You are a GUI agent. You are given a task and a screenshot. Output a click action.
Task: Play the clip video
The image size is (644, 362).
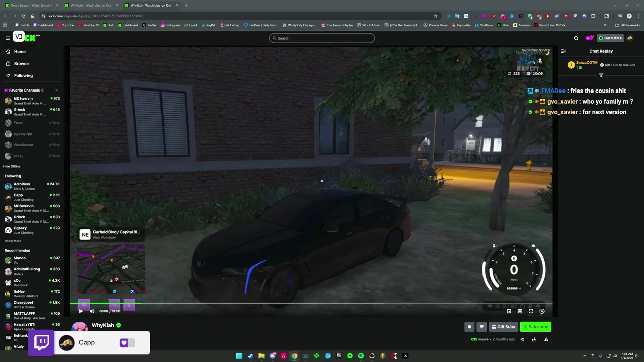pos(80,311)
